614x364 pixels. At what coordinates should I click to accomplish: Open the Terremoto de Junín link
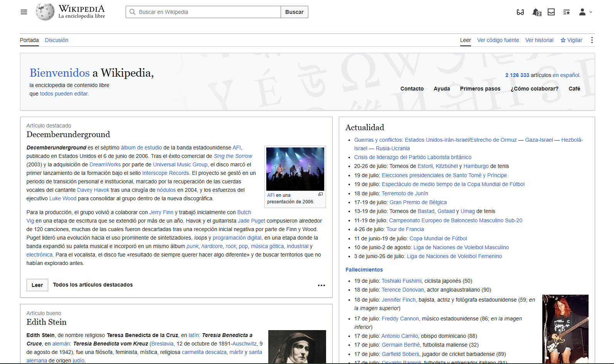(405, 193)
